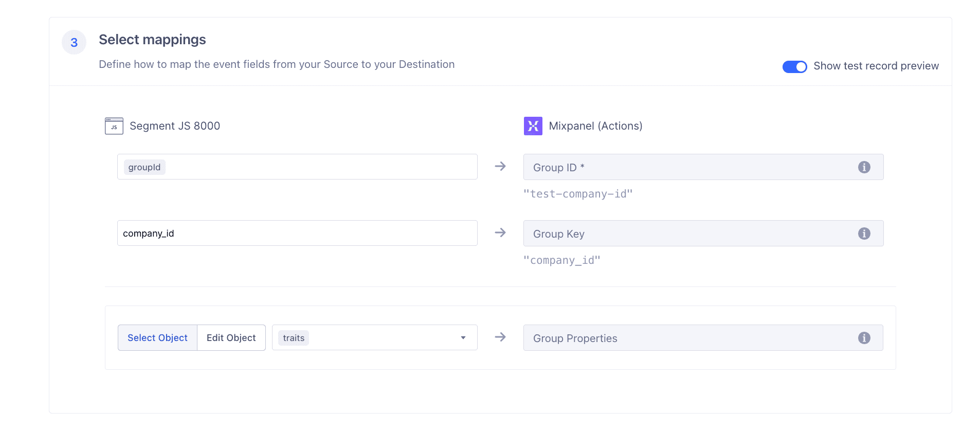Click the step 3 number badge
Screen dimensions: 980x430
point(74,42)
